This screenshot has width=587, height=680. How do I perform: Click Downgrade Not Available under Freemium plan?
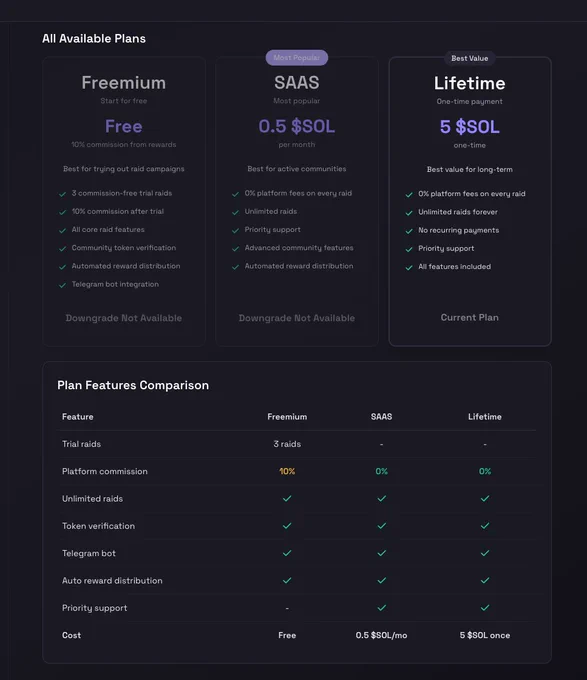pos(124,318)
